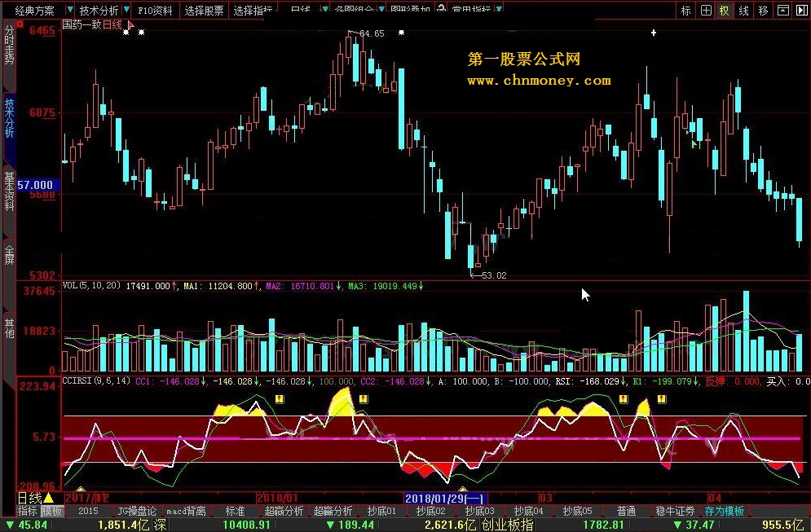
Task: Click the lock icon in the top toolbar
Action: (x=441, y=9)
